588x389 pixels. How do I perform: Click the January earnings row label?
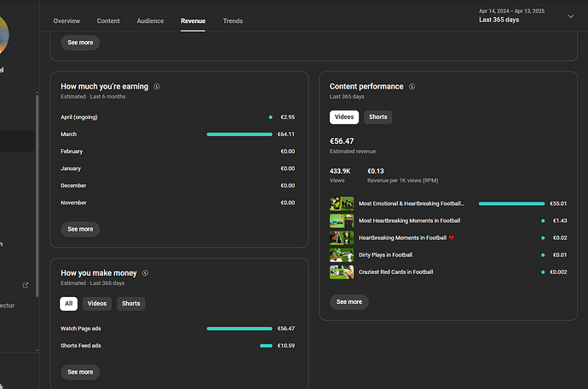tap(71, 169)
